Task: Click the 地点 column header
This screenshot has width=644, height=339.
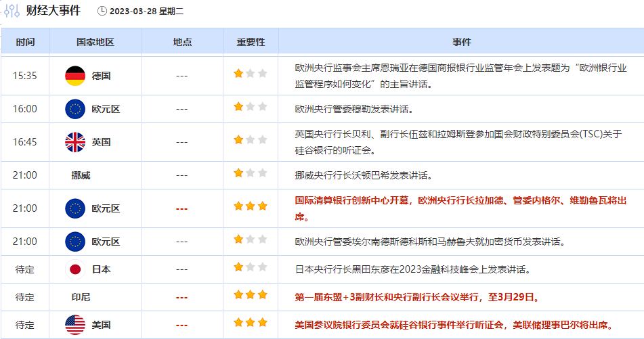Action: pyautogui.click(x=182, y=42)
